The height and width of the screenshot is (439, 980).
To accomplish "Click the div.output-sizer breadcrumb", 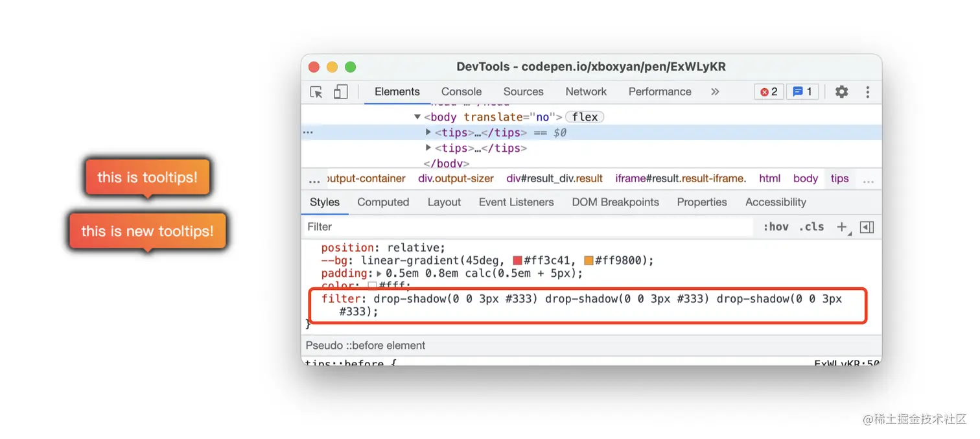I will pyautogui.click(x=456, y=178).
